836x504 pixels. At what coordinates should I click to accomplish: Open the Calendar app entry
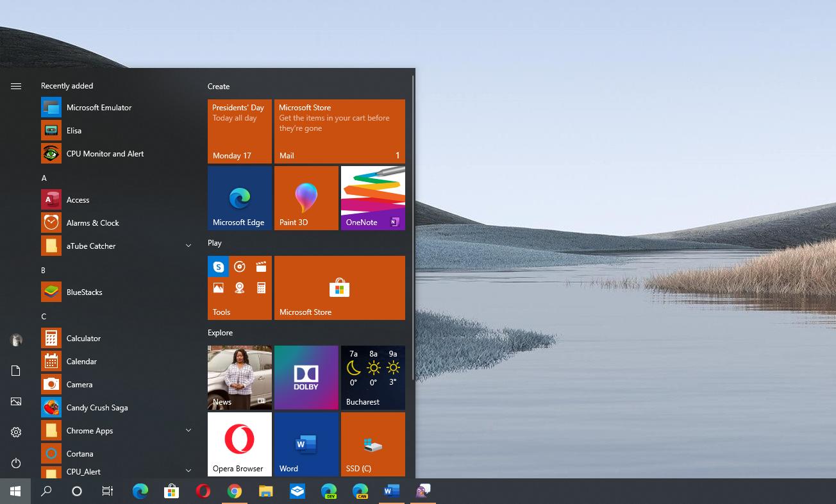pos(117,362)
